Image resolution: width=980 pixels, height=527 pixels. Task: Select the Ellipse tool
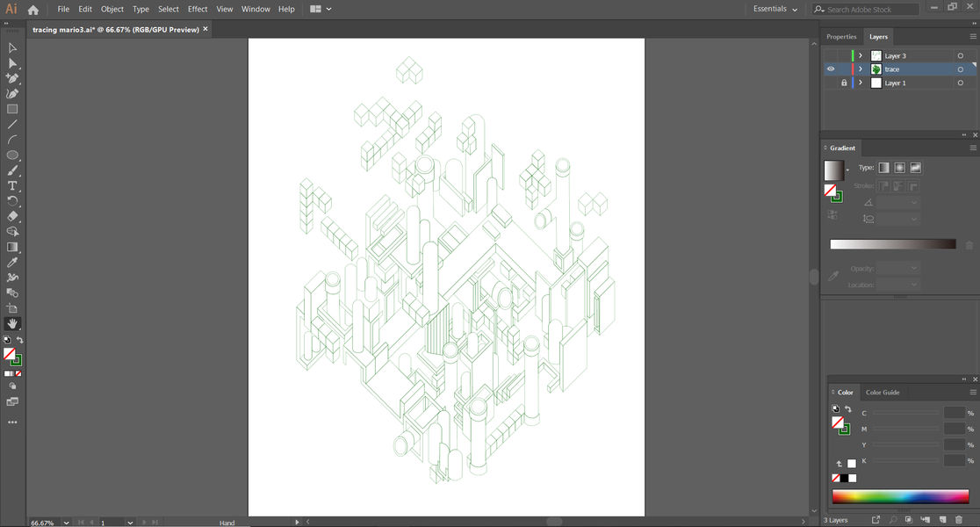12,155
